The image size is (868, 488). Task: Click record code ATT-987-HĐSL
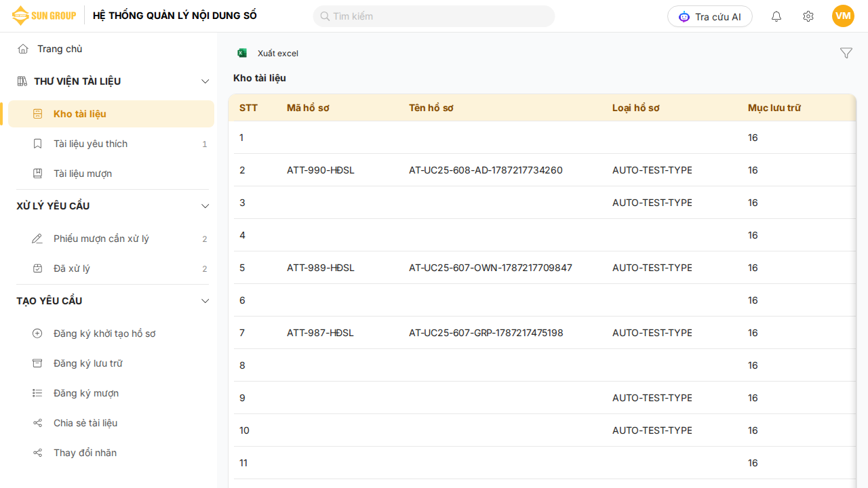click(x=321, y=333)
